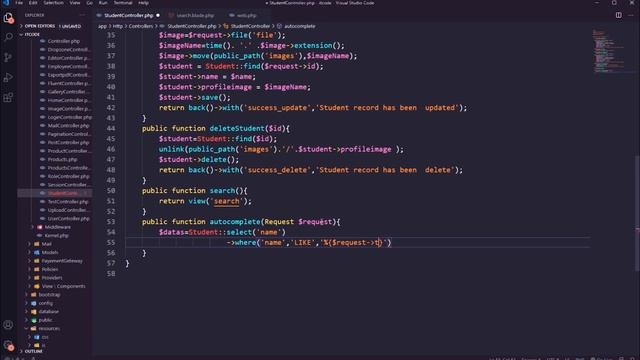The image size is (640, 360).
Task: Open Controller.php in the explorer
Action: click(64, 41)
